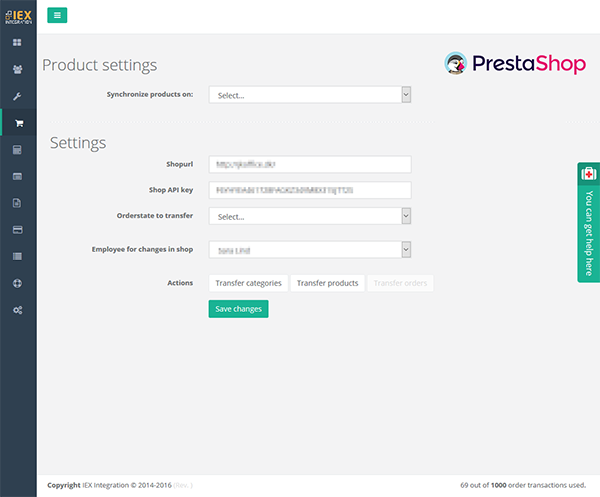Click the Save changes button

pyautogui.click(x=238, y=309)
